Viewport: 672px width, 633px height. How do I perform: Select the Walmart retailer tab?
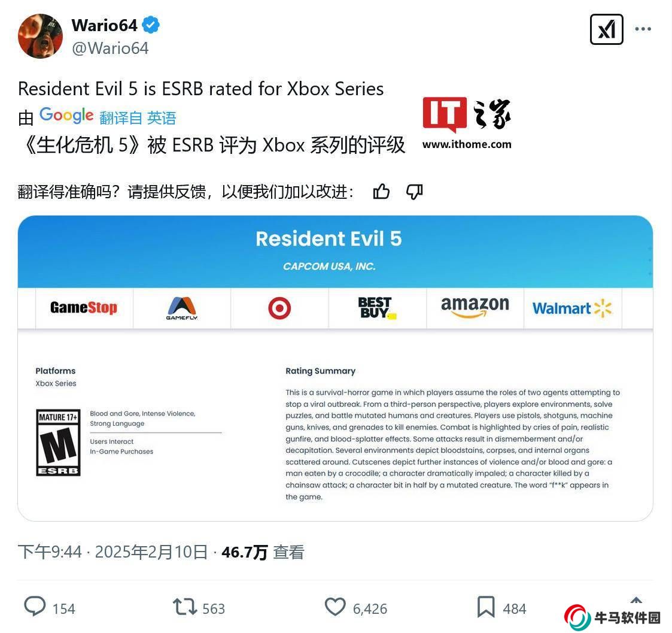(573, 308)
